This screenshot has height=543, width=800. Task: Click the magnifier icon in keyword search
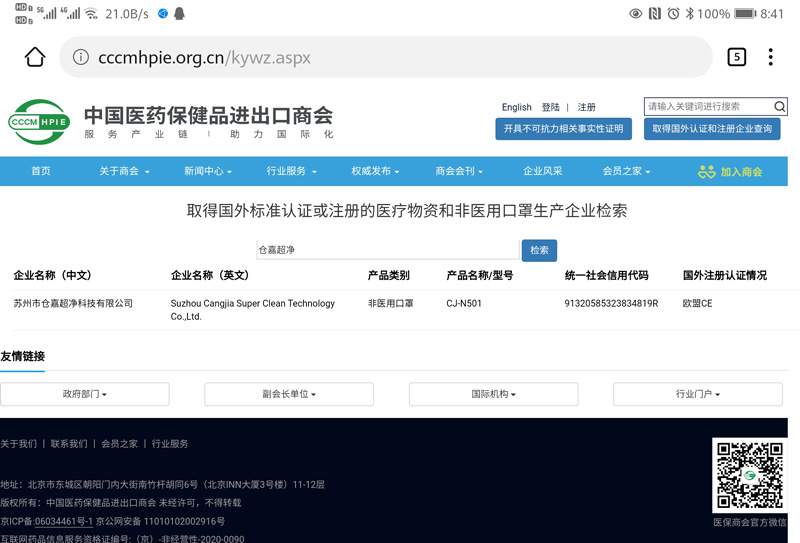pos(780,106)
